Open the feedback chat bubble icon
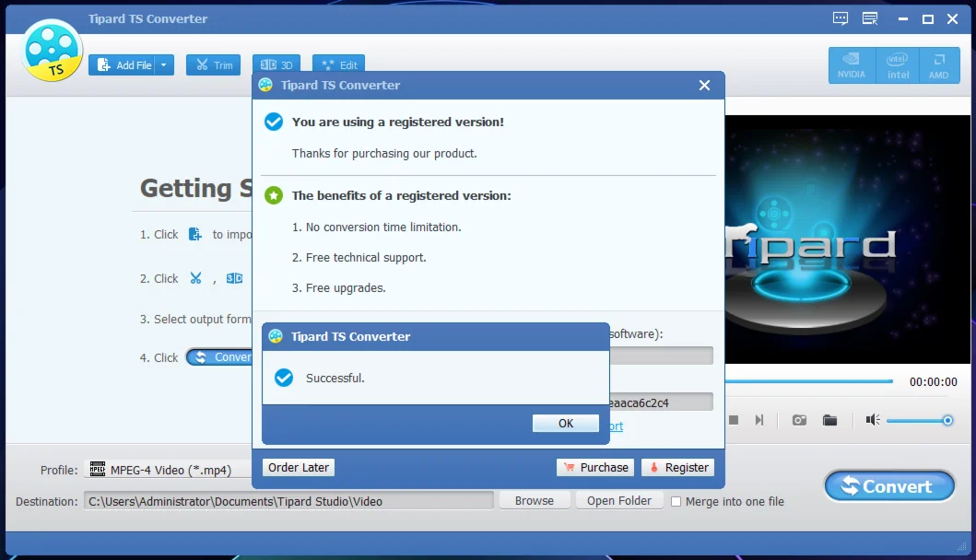The width and height of the screenshot is (976, 560). pyautogui.click(x=840, y=18)
